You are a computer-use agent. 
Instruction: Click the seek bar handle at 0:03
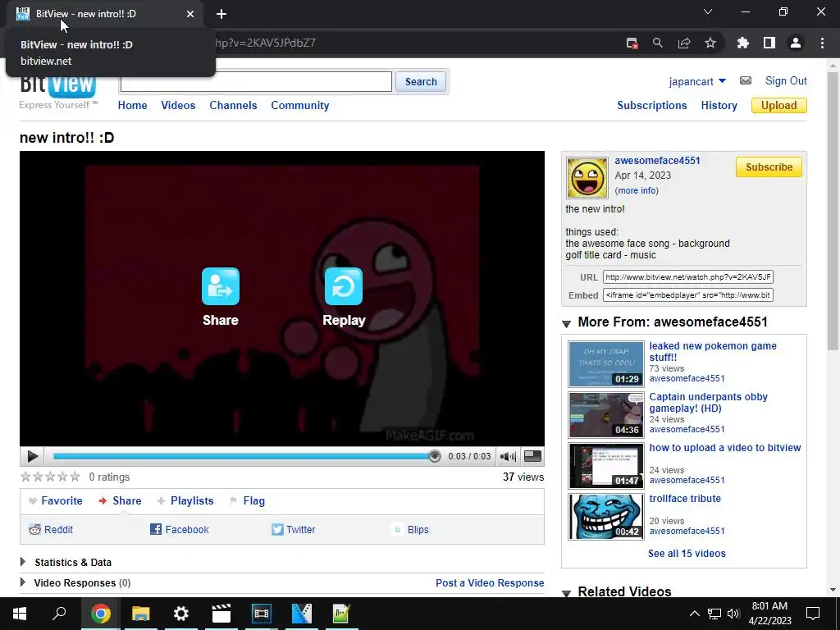click(435, 456)
